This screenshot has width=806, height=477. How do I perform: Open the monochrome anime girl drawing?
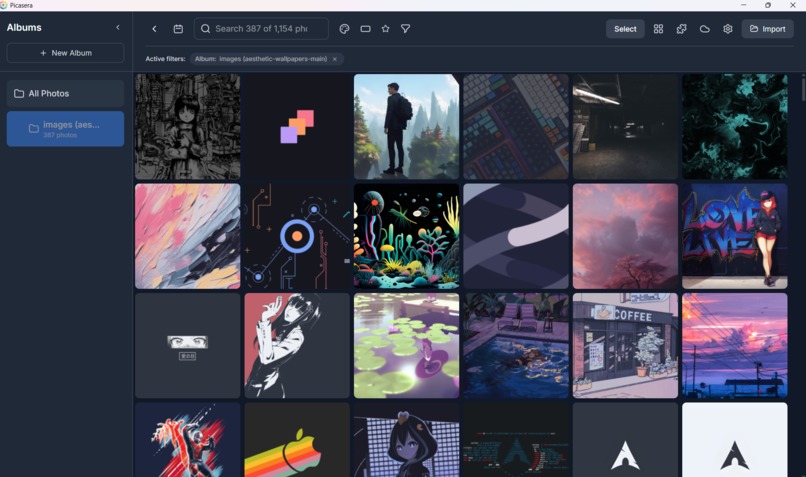pos(188,126)
